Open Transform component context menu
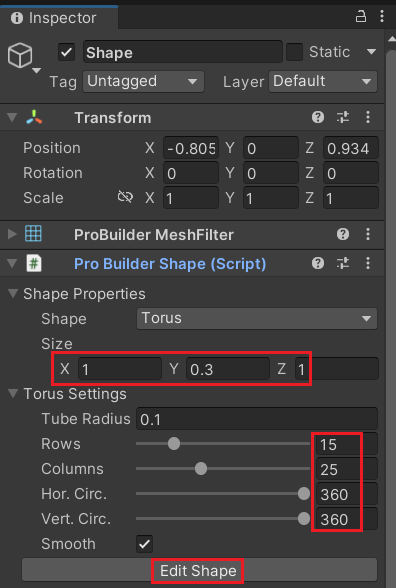Image resolution: width=396 pixels, height=588 pixels. pos(368,117)
